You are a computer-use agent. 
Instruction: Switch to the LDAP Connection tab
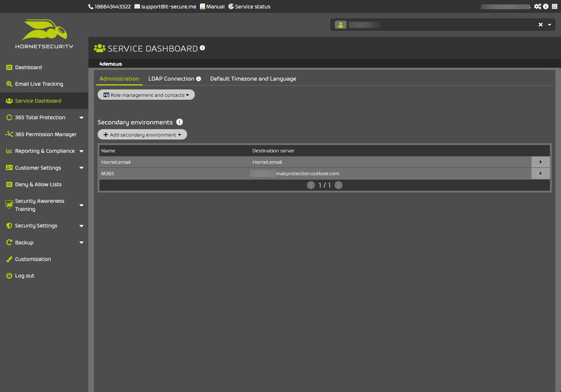[x=171, y=79]
